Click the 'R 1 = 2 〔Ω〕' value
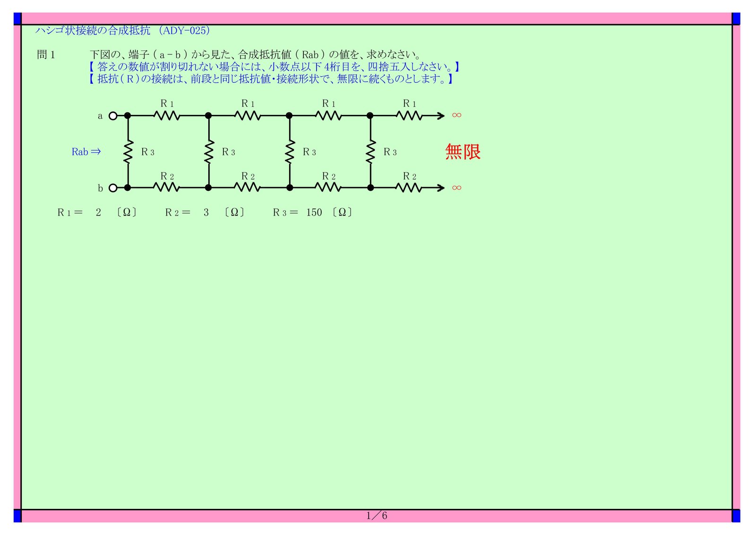The height and width of the screenshot is (534, 756). (x=97, y=213)
